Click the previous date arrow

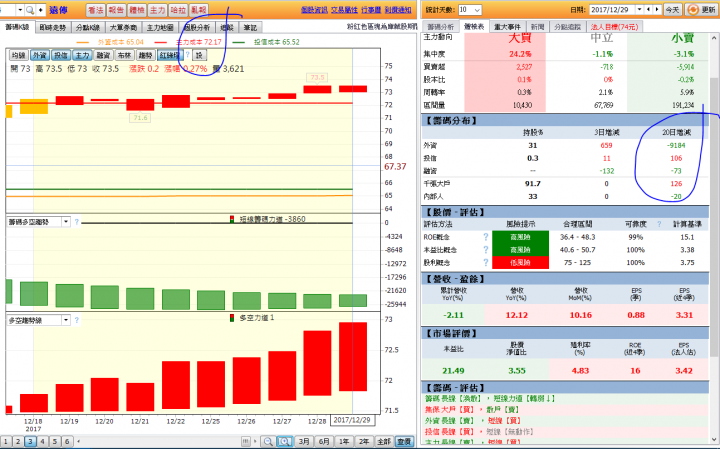(x=648, y=10)
